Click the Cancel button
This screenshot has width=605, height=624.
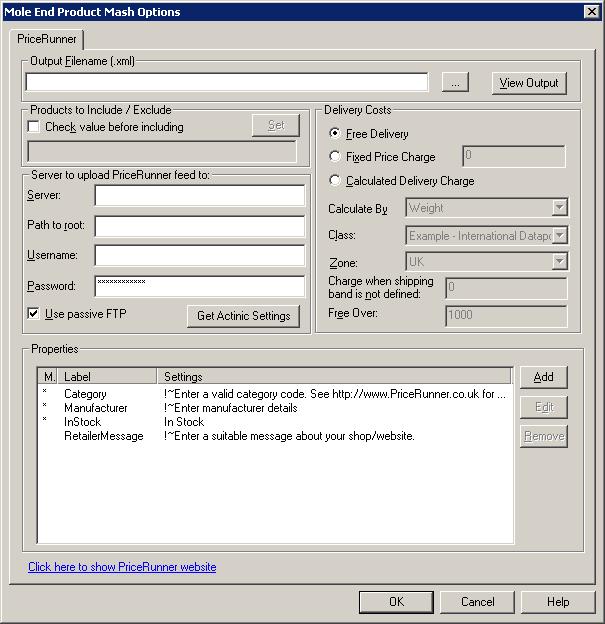[x=477, y=602]
